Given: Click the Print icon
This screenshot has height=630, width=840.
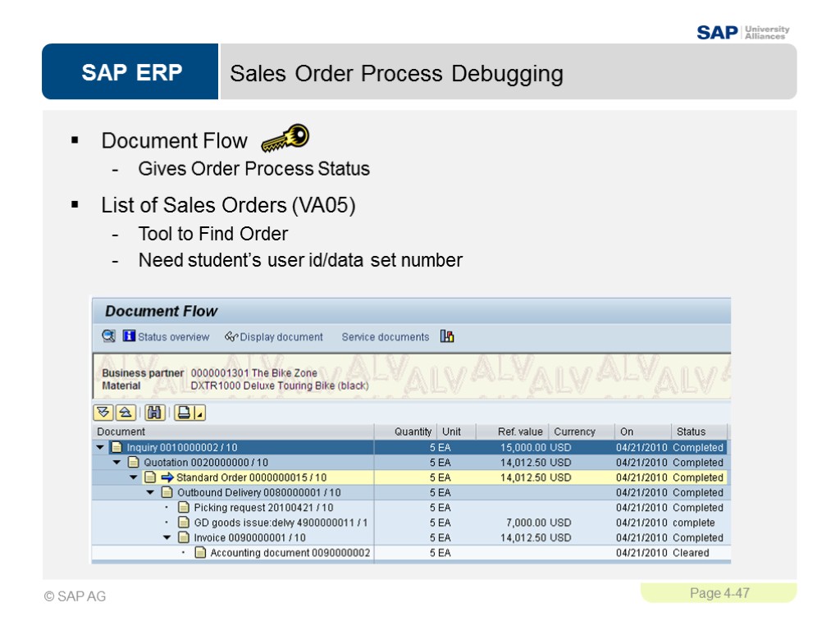Looking at the screenshot, I should [184, 410].
